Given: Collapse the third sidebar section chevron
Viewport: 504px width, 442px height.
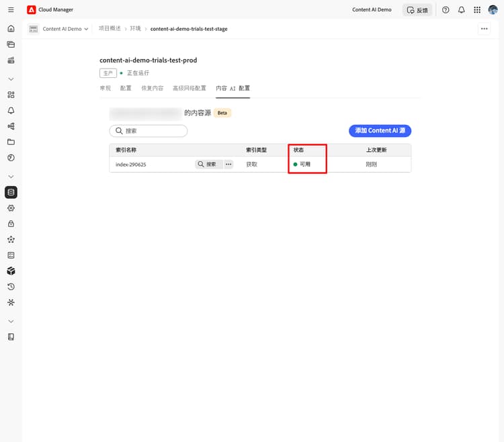Looking at the screenshot, I should point(11,321).
